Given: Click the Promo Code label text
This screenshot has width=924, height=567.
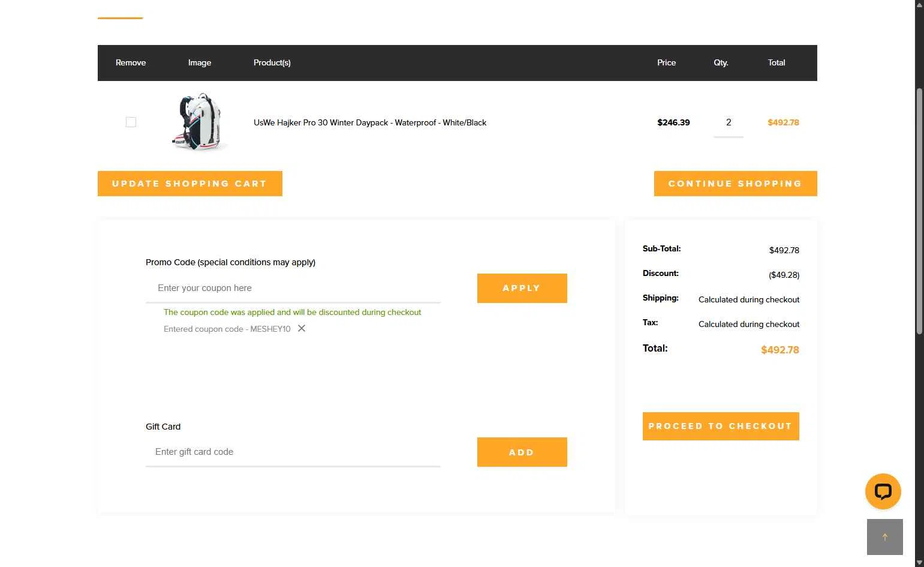Looking at the screenshot, I should tap(230, 262).
